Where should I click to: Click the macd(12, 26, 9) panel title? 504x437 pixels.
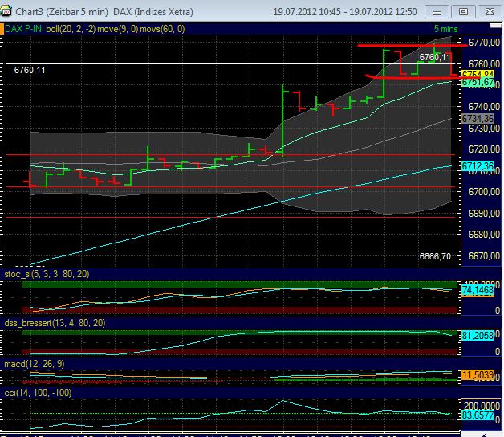click(34, 364)
